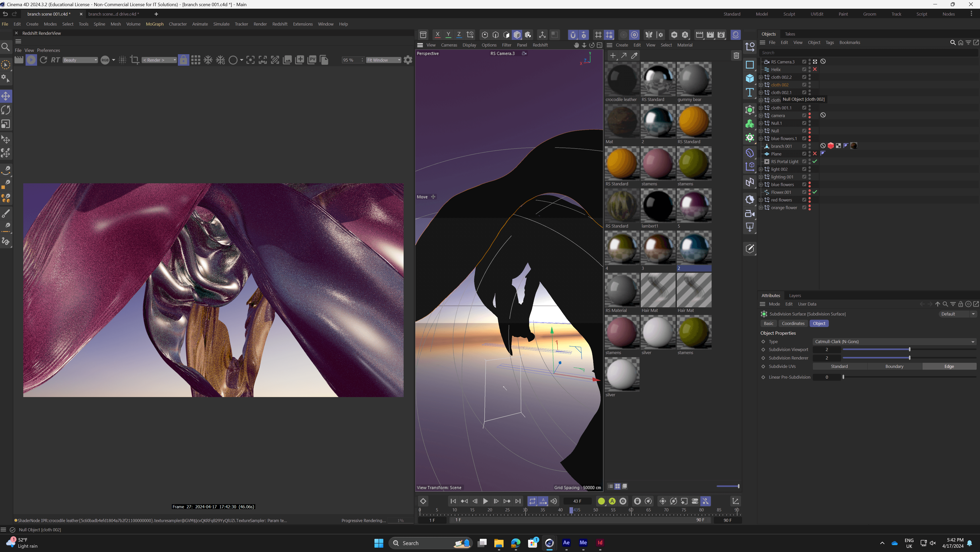
Task: Click the RenderView lock camera icon
Action: pos(183,60)
